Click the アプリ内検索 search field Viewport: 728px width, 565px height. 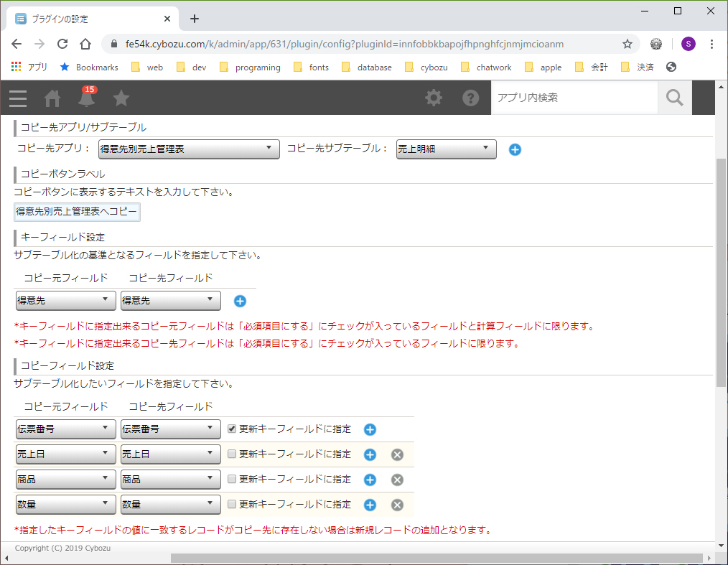pos(574,98)
